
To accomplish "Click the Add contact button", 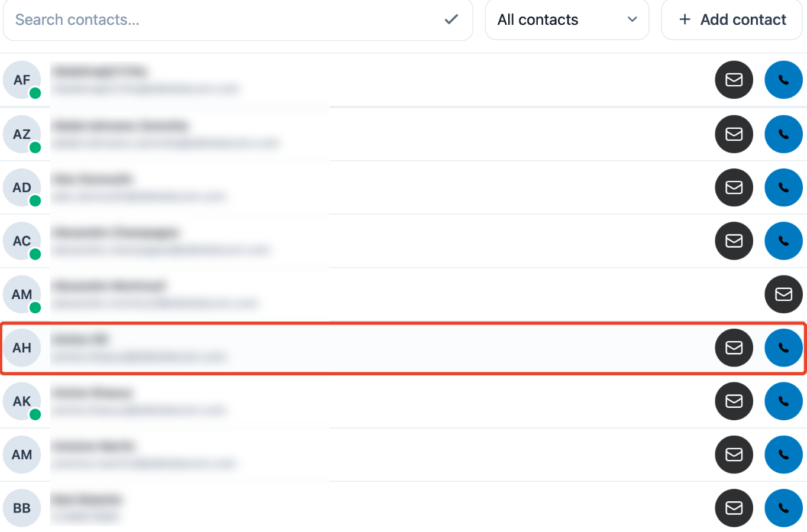I will [x=732, y=20].
